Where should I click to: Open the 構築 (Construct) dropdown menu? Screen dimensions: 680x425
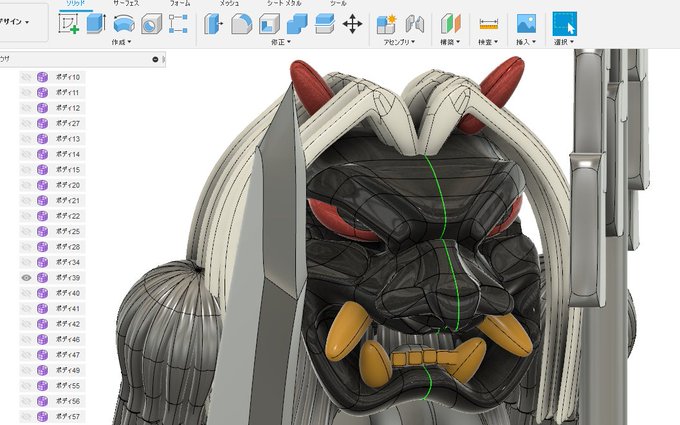click(x=450, y=42)
